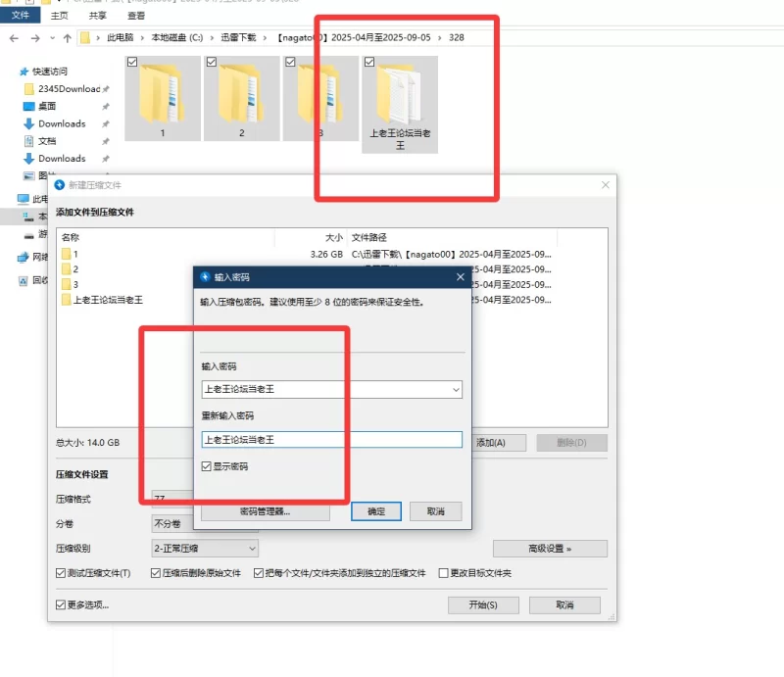Close the 新建压缩文件 dialog
The image size is (784, 677).
tap(605, 185)
